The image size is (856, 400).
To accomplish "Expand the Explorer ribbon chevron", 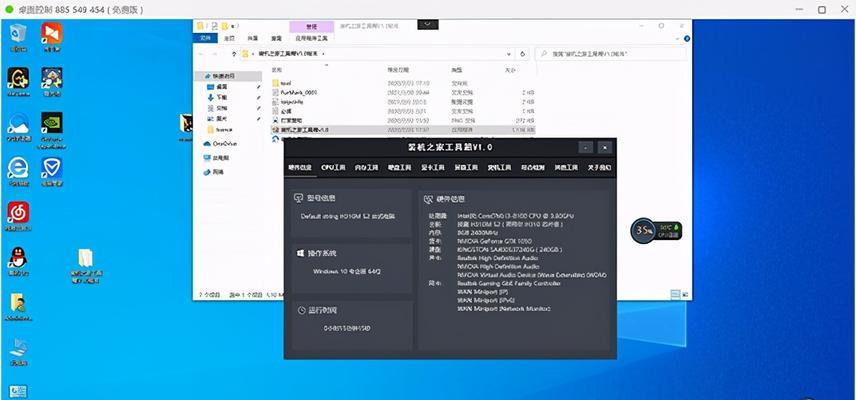I will [677, 39].
